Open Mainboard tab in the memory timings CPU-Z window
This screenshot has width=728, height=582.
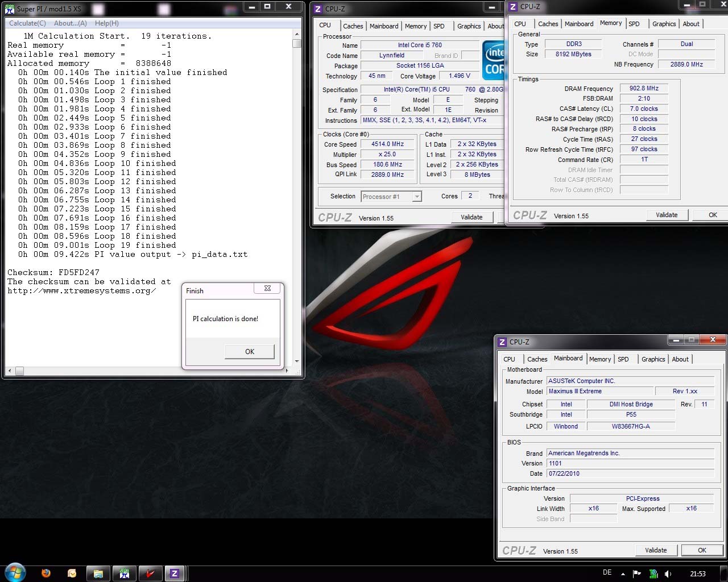pyautogui.click(x=579, y=24)
